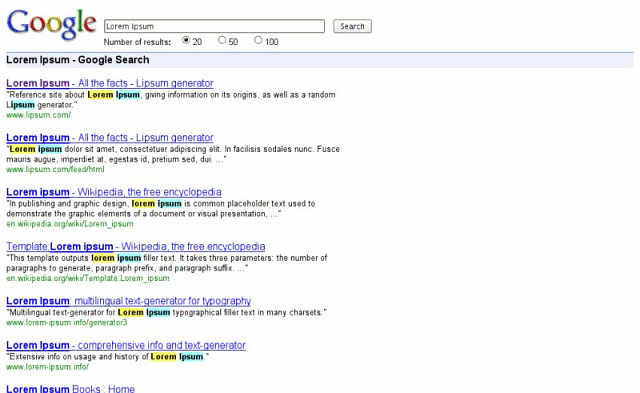Open 'Lorem ipsum - Wikipedia, the free encyclopedia' link

pyautogui.click(x=114, y=192)
